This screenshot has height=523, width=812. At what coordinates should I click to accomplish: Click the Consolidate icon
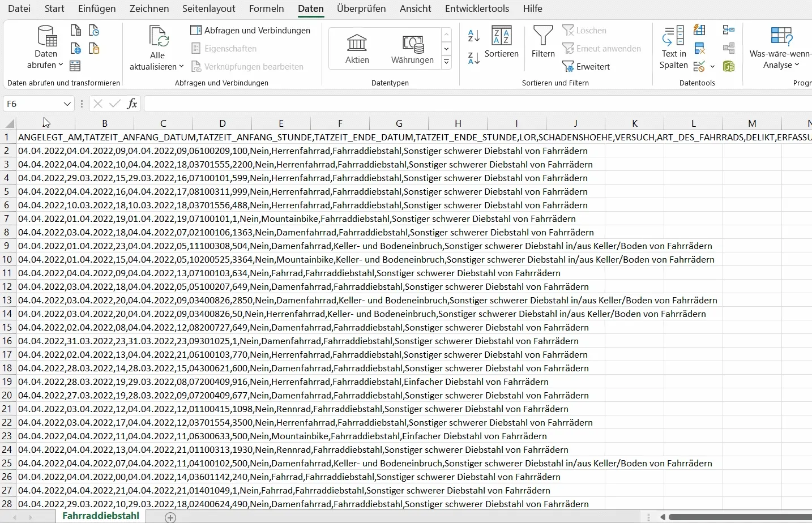[729, 31]
